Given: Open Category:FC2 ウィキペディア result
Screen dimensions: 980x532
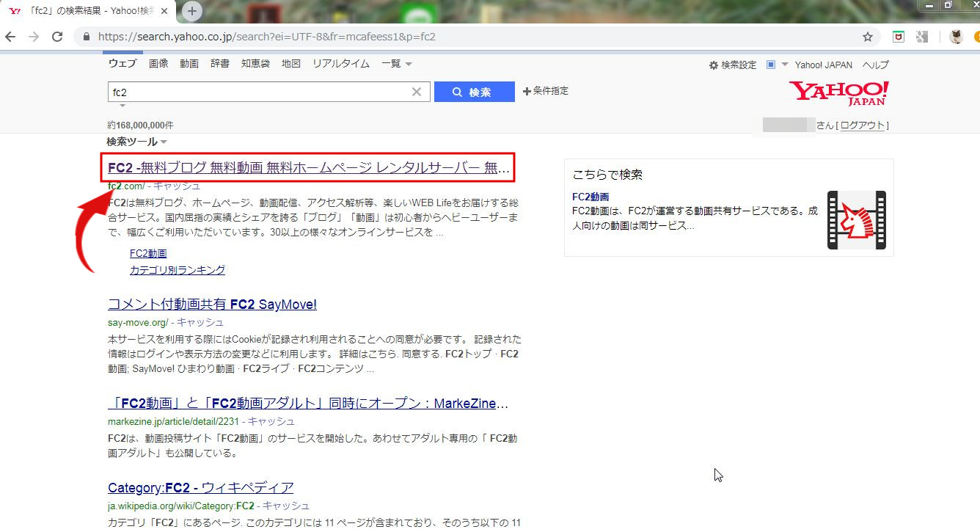Looking at the screenshot, I should point(201,488).
